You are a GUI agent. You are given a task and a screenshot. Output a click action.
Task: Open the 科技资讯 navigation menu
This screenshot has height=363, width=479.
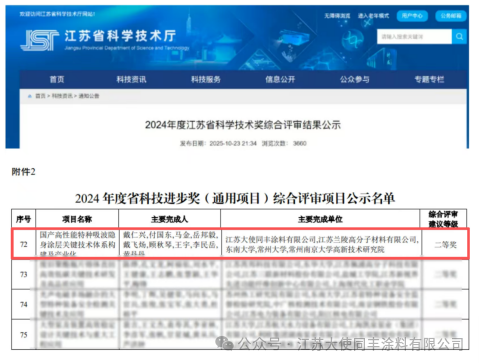pos(131,79)
